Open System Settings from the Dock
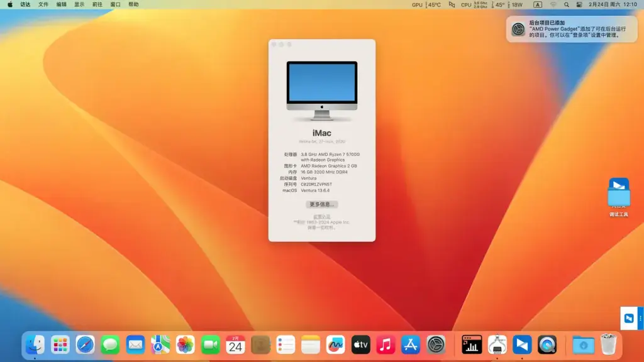Screen dimensions: 644x362 436,345
